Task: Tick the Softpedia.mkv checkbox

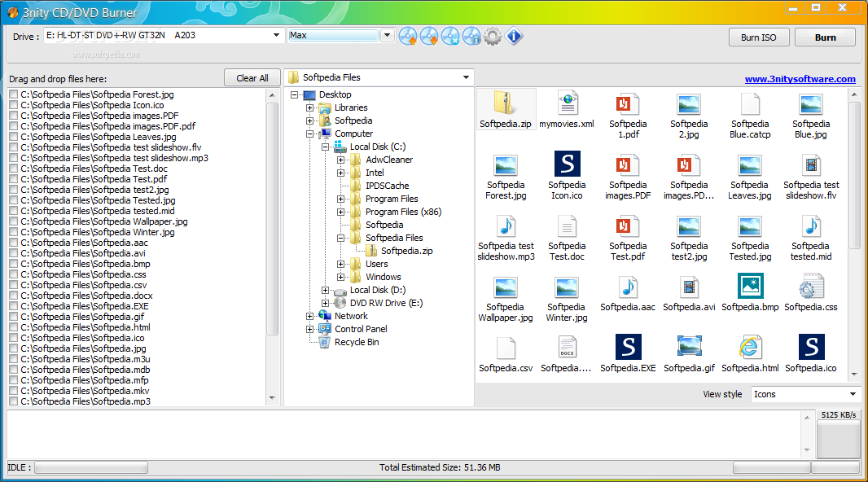Action: [14, 391]
